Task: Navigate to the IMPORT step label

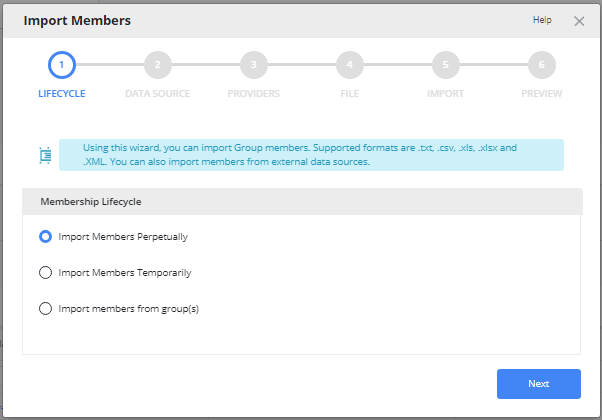Action: coord(445,94)
